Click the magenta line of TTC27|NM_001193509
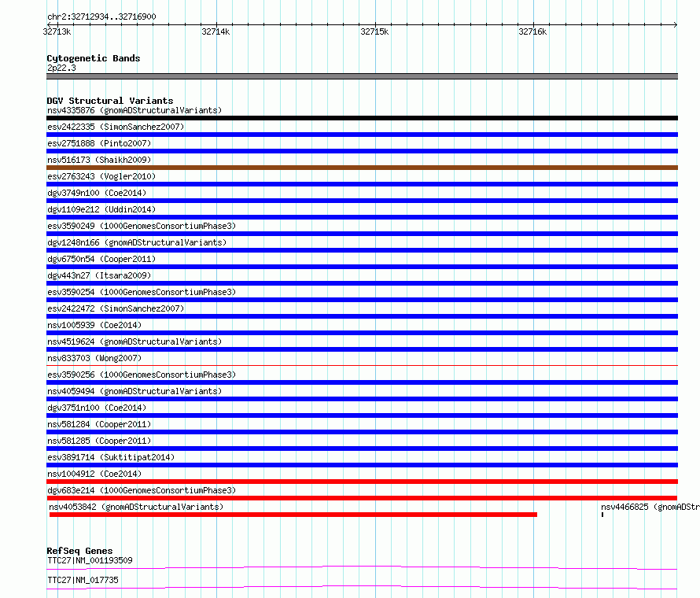The width and height of the screenshot is (700, 598). tap(362, 567)
